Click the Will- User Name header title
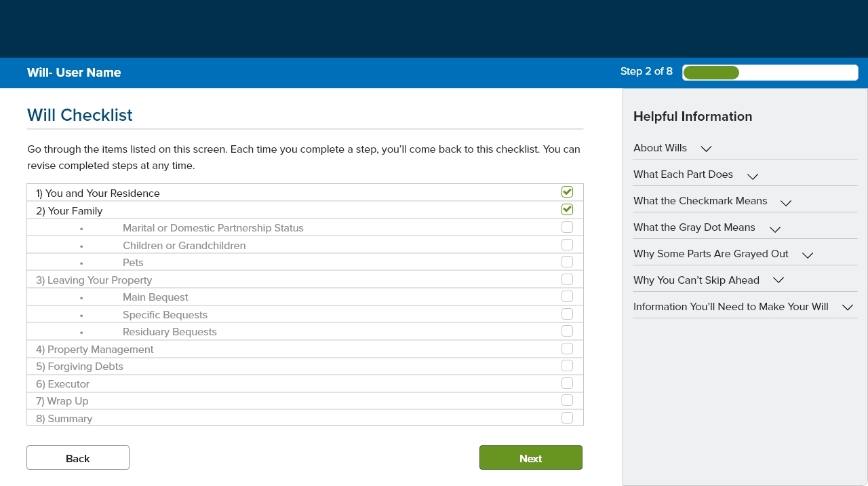This screenshot has width=868, height=486. [74, 73]
